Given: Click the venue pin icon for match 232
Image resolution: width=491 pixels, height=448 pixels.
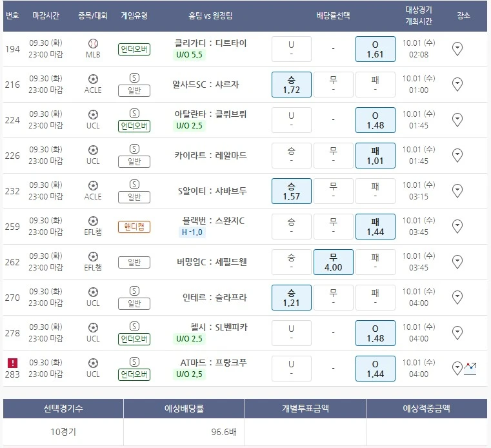Looking at the screenshot, I should pos(457,191).
